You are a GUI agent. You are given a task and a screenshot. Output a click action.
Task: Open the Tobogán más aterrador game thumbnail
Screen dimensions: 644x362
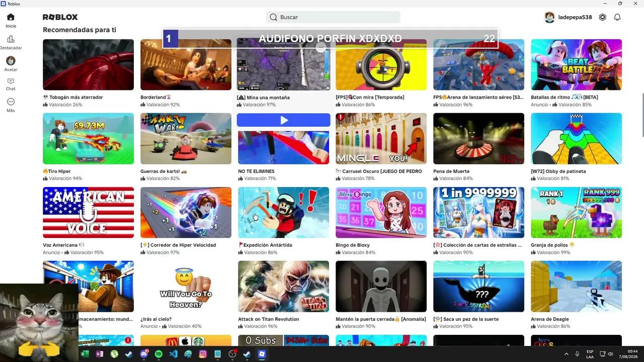coord(88,65)
